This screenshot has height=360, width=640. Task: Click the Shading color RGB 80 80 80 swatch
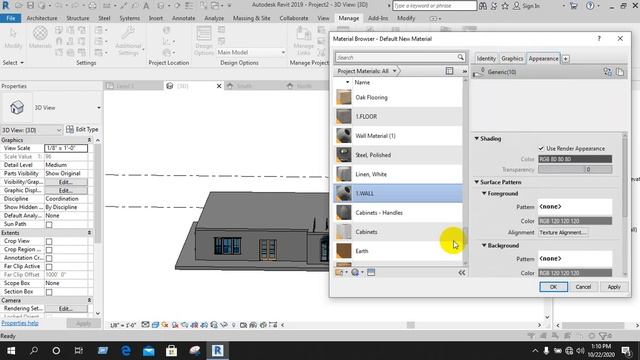[x=575, y=159]
